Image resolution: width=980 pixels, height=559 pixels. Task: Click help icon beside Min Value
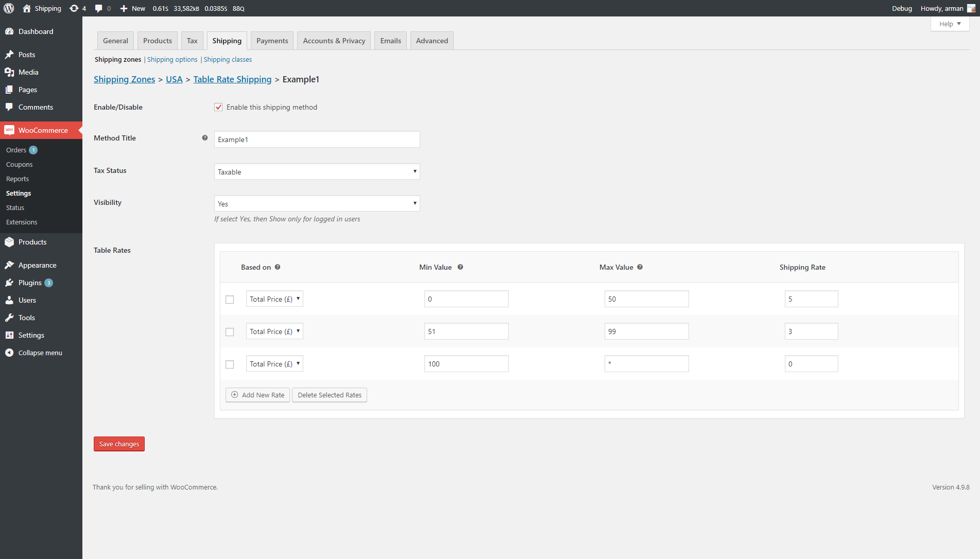point(460,267)
